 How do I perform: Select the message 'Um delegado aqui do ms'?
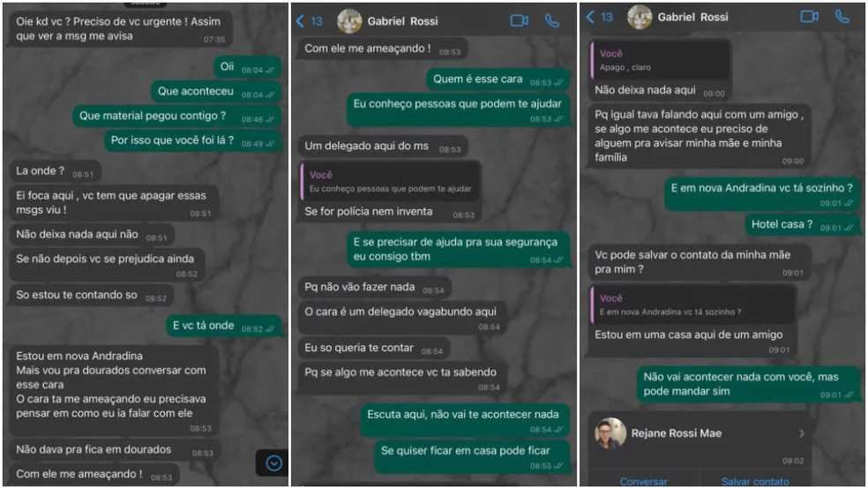[383, 147]
